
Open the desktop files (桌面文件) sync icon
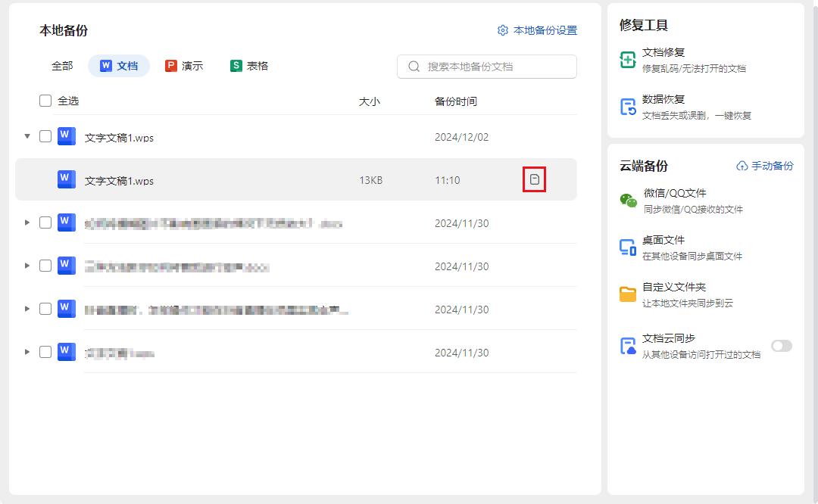pos(628,247)
